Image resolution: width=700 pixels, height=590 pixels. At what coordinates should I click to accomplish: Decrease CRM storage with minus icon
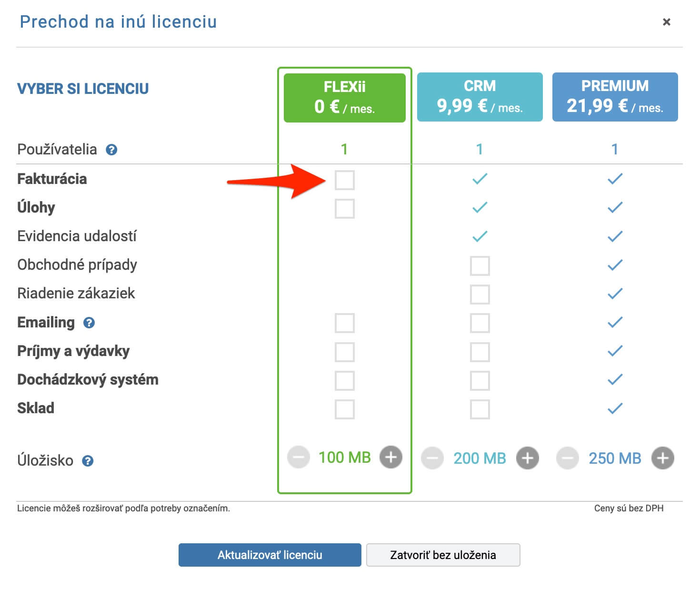coord(432,458)
